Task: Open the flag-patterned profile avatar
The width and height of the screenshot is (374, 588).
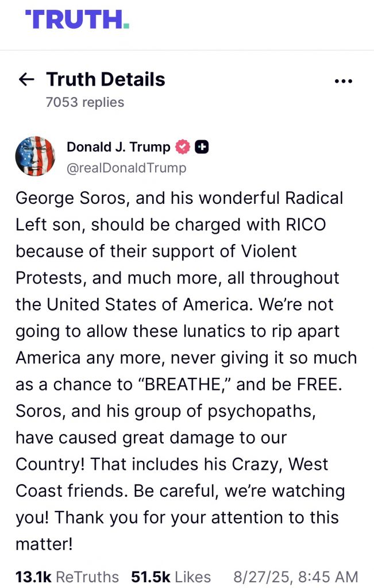Action: pyautogui.click(x=36, y=156)
